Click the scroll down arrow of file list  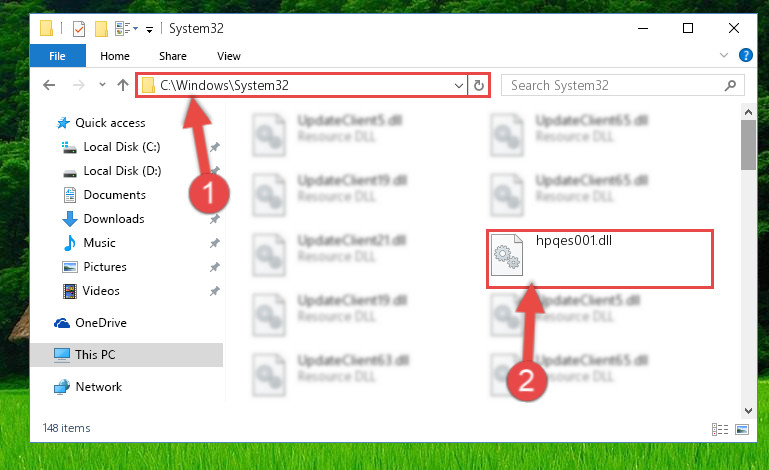[x=748, y=411]
